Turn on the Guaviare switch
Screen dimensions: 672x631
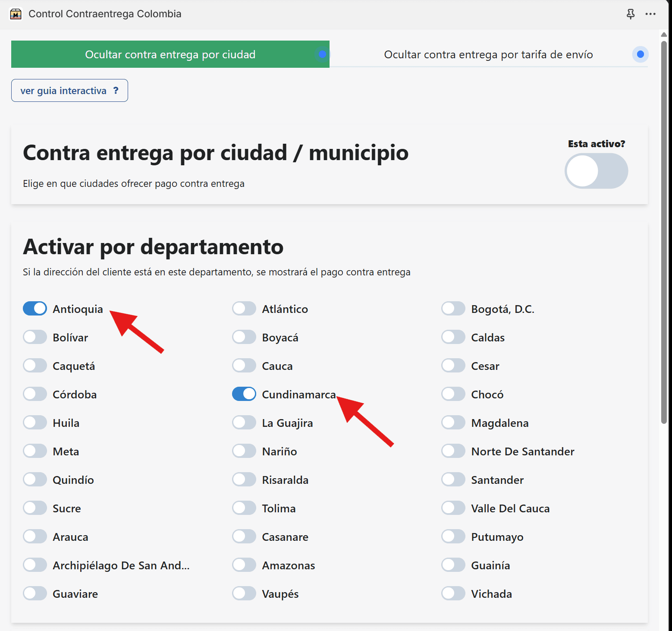pyautogui.click(x=35, y=593)
